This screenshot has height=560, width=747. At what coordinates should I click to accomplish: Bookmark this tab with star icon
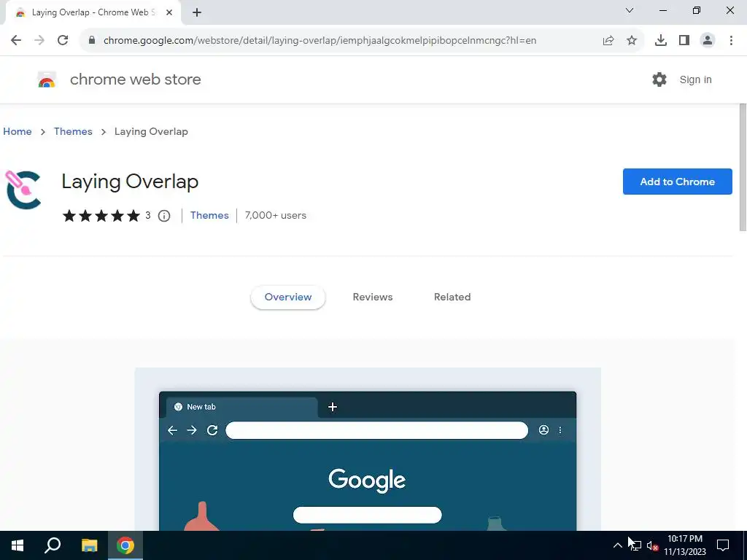click(x=632, y=41)
